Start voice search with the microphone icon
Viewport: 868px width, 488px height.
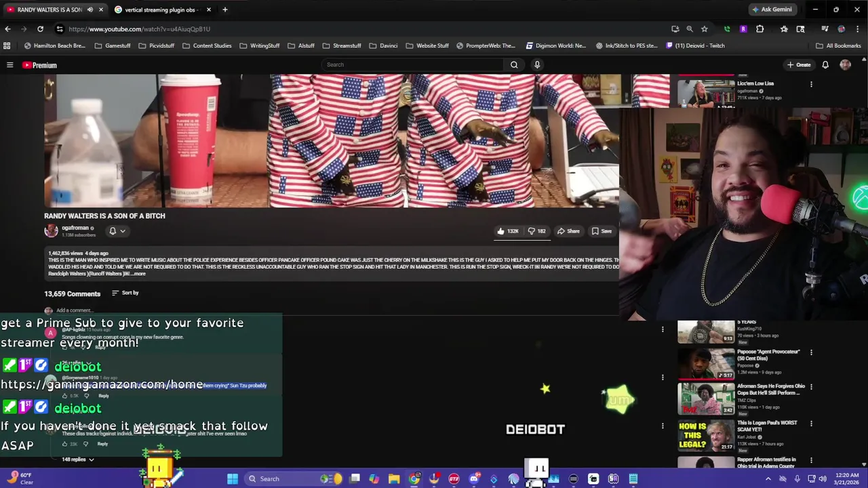tap(537, 65)
